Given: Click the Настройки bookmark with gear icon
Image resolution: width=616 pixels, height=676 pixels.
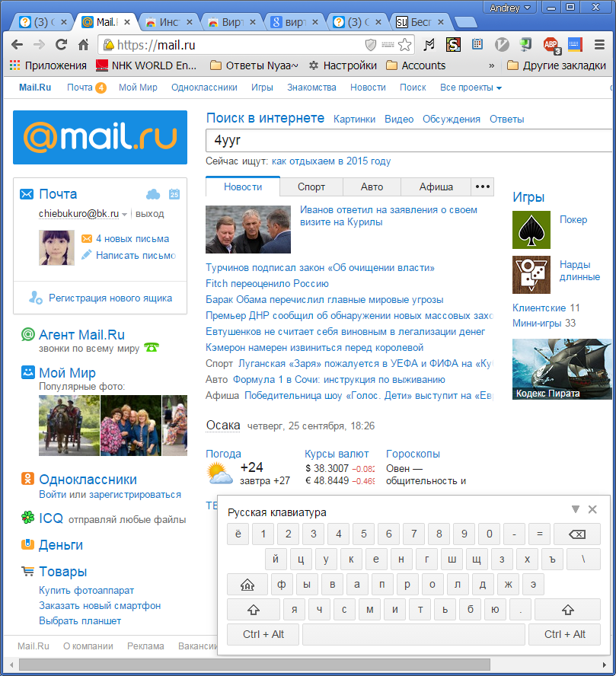Looking at the screenshot, I should click(x=343, y=65).
